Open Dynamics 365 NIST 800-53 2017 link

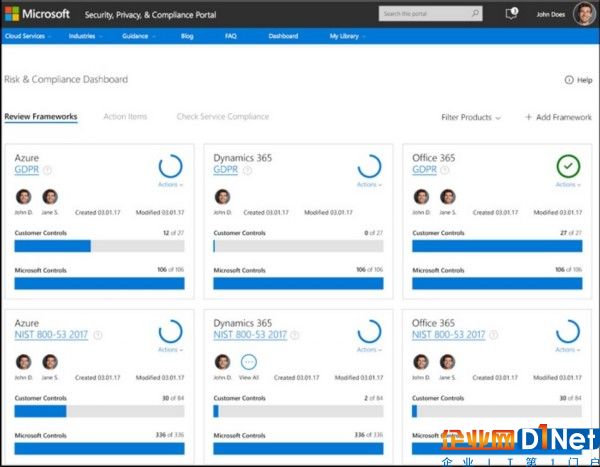point(250,335)
